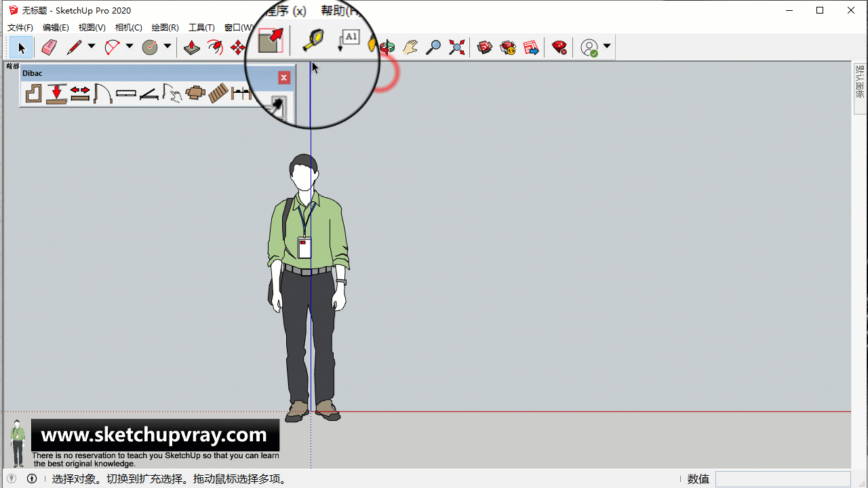Click the Zoom Extents tool
The height and width of the screenshot is (488, 868).
tap(457, 47)
